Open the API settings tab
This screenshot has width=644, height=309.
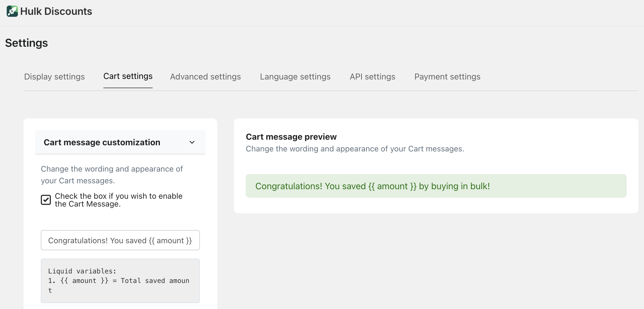(x=372, y=76)
